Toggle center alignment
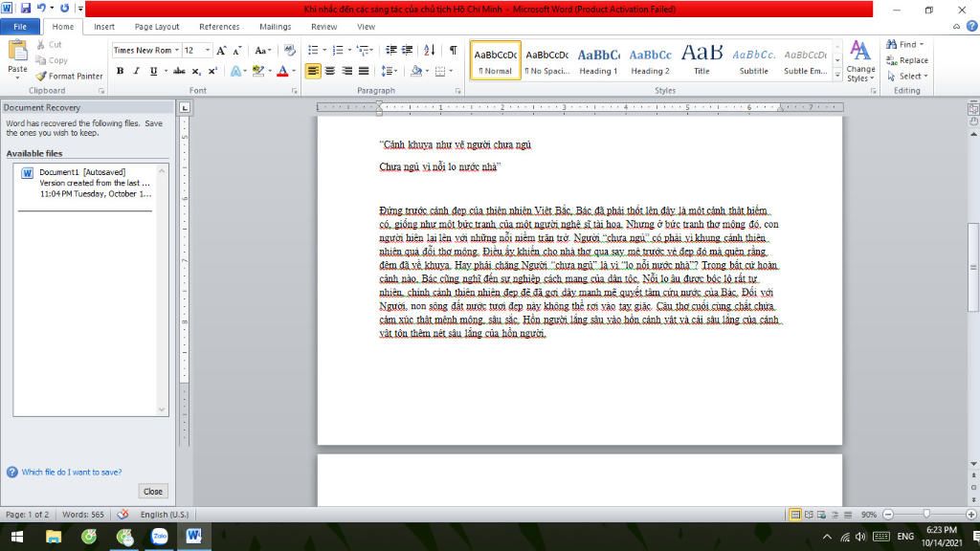 [330, 71]
